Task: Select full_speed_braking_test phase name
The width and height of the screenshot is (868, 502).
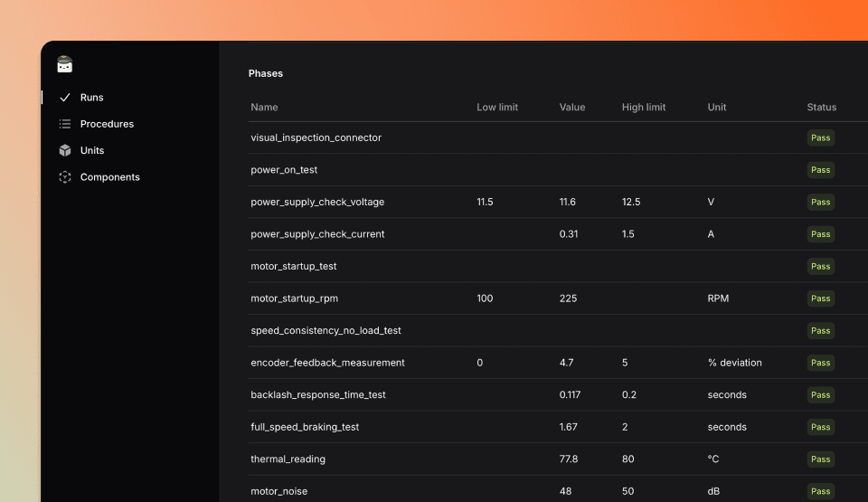Action: (305, 427)
